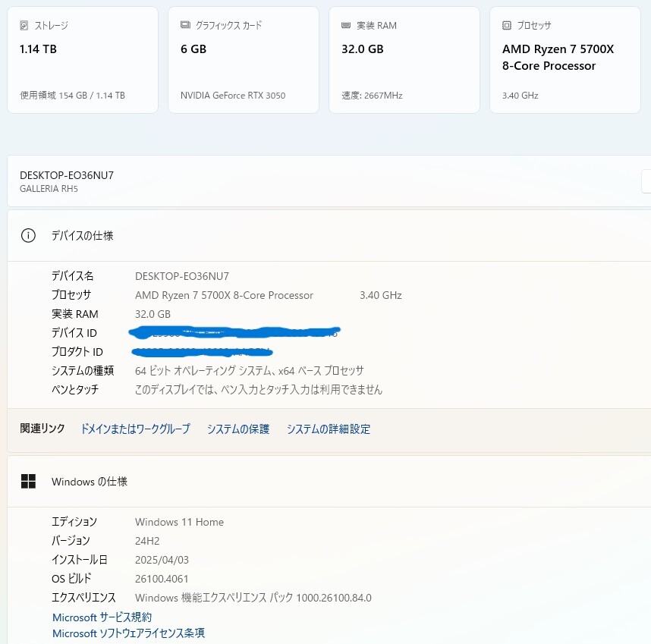
Task: Select the 32.0 GB value beside 実装 RAM
Action: click(153, 314)
